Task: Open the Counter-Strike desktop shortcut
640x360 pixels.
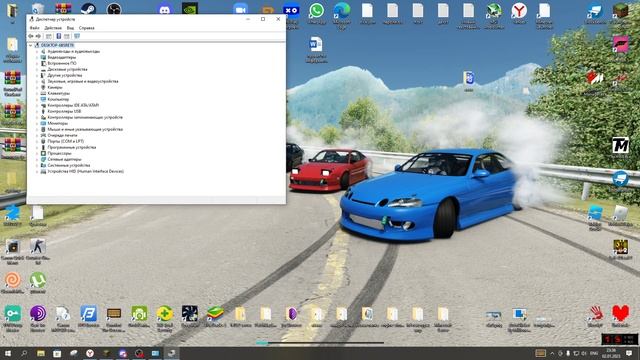Action: click(38, 247)
